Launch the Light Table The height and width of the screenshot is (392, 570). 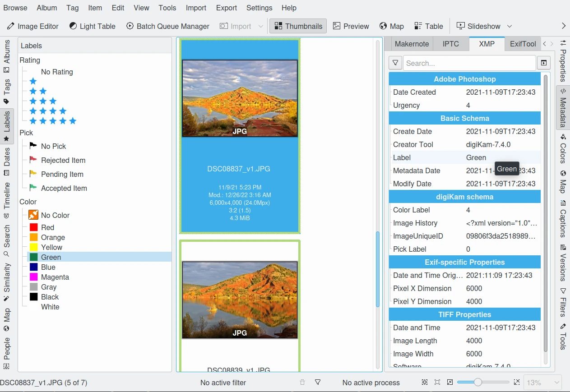pyautogui.click(x=92, y=26)
